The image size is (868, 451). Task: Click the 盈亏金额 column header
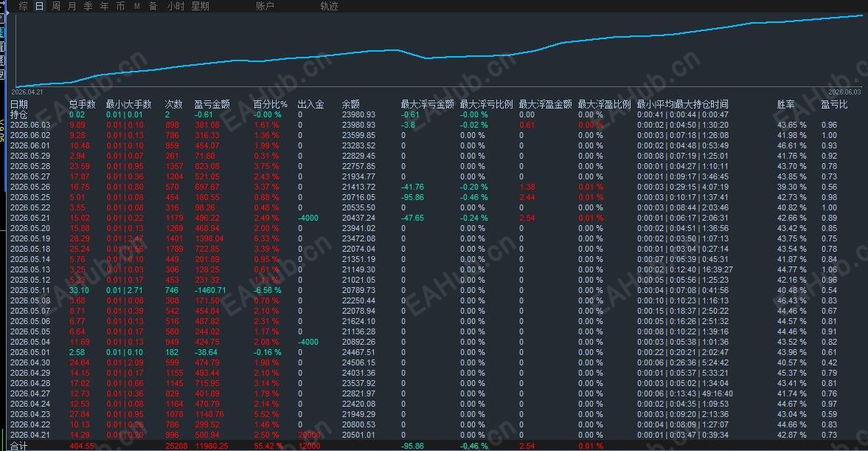pyautogui.click(x=212, y=104)
